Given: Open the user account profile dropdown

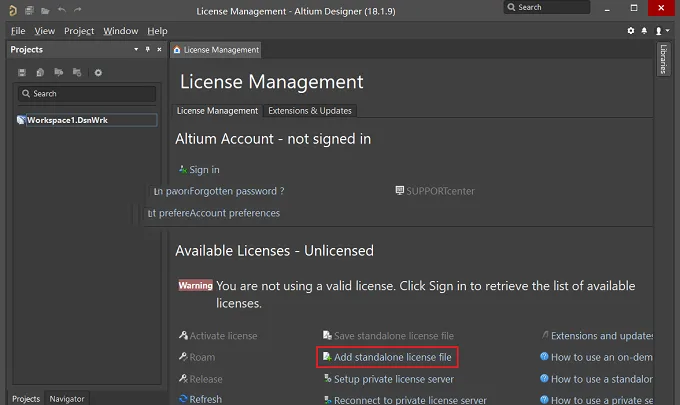Looking at the screenshot, I should click(x=662, y=31).
